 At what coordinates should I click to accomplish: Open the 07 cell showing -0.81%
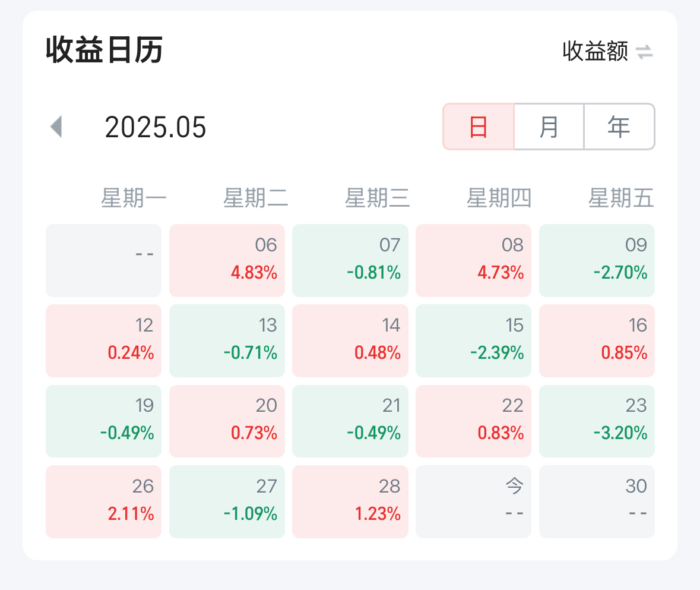point(350,260)
